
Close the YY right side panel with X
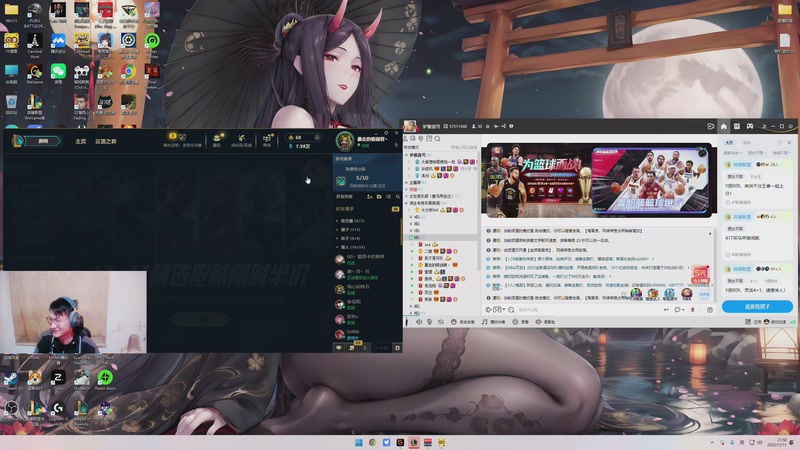click(789, 142)
